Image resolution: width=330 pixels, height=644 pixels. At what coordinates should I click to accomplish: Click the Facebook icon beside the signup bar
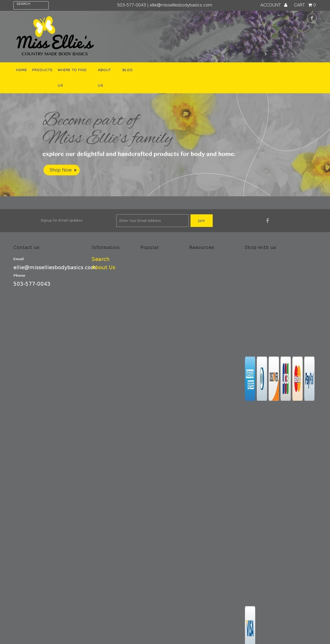(267, 221)
